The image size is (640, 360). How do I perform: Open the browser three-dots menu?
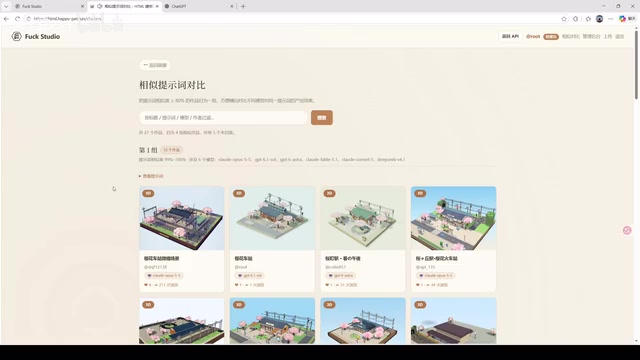coord(611,19)
